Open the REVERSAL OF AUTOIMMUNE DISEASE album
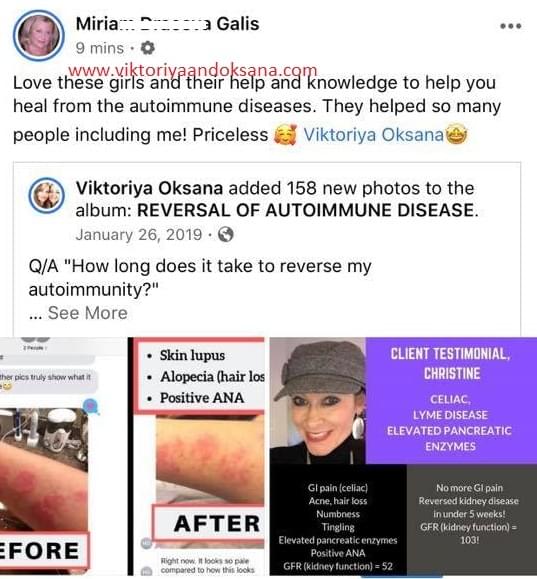This screenshot has height=579, width=537. pos(305,210)
